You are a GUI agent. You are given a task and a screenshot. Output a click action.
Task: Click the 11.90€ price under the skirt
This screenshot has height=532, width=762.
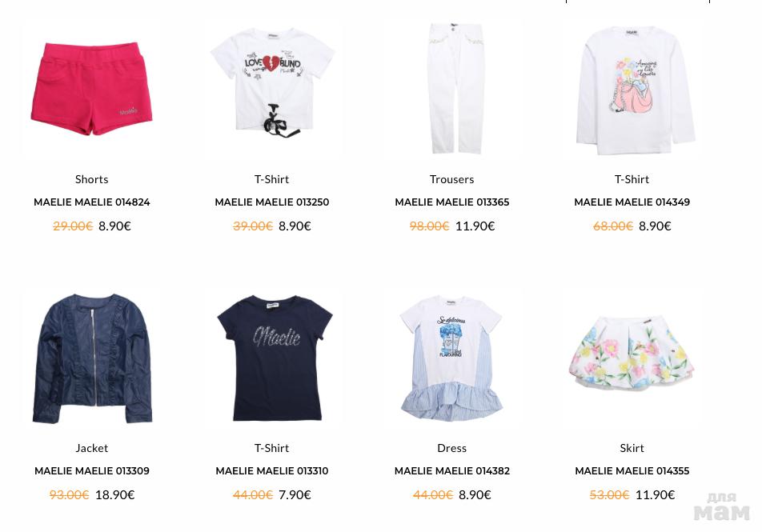[x=655, y=494]
